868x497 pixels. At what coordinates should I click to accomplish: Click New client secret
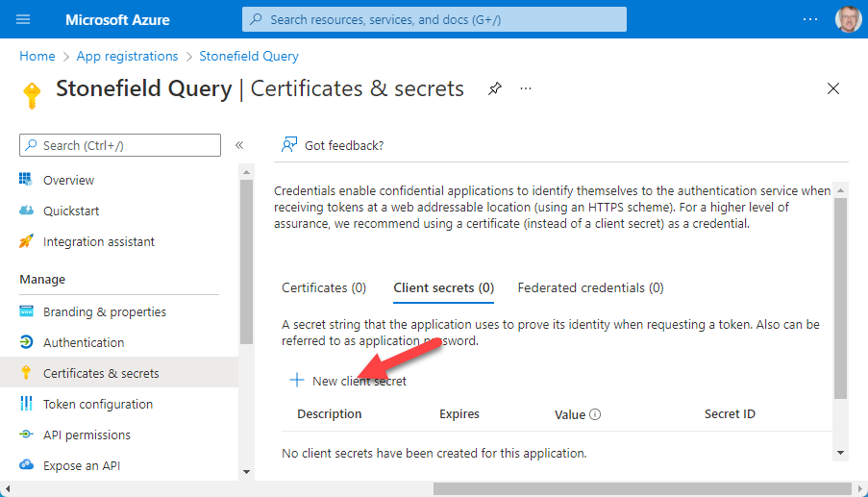point(348,381)
